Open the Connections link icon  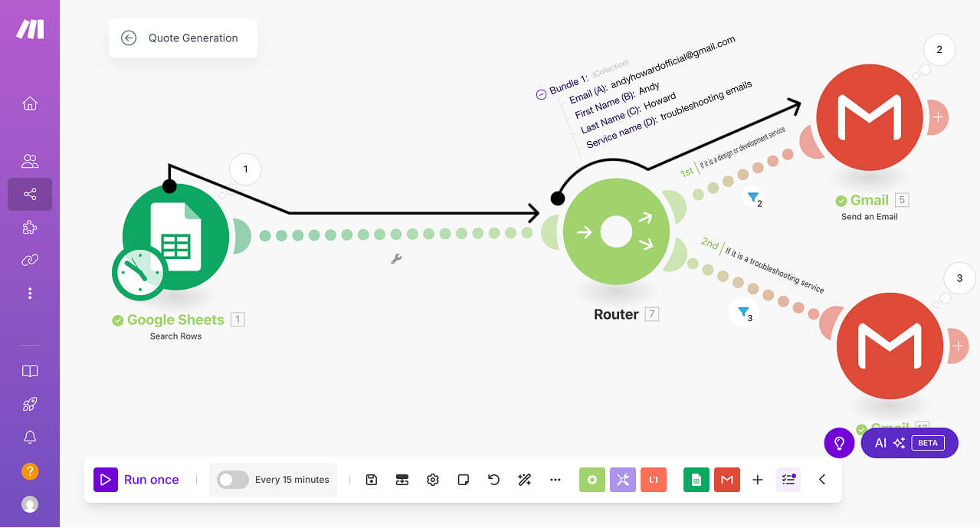[x=30, y=261]
